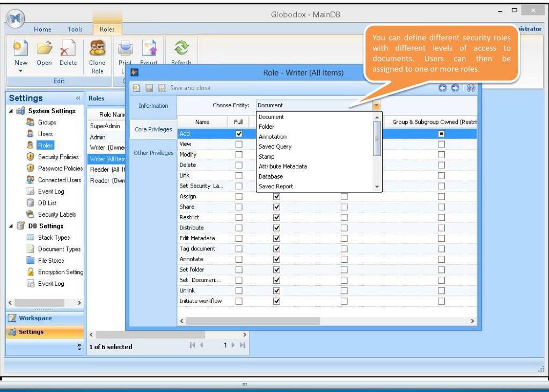Toggle Full checkbox for Modify privilege
The image size is (549, 392).
coord(239,154)
